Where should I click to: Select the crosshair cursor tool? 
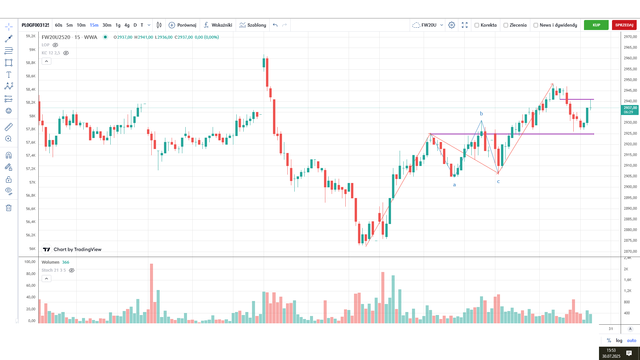(x=9, y=27)
